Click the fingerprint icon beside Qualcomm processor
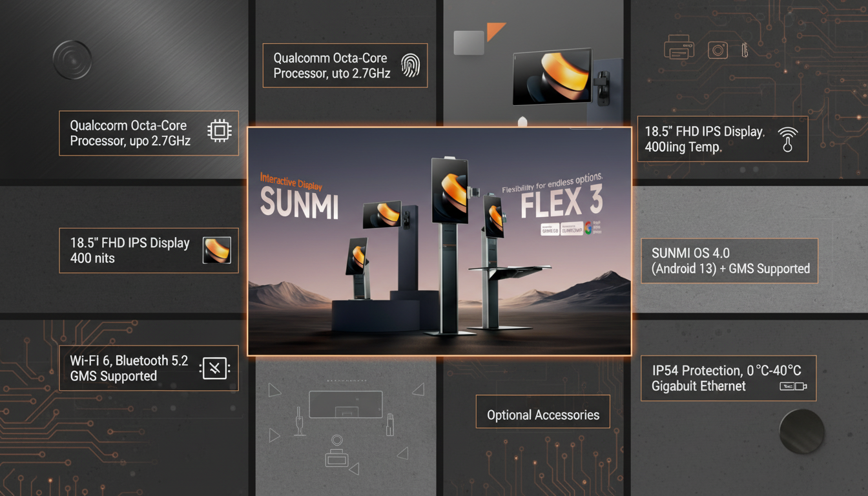This screenshot has height=496, width=868. (409, 65)
